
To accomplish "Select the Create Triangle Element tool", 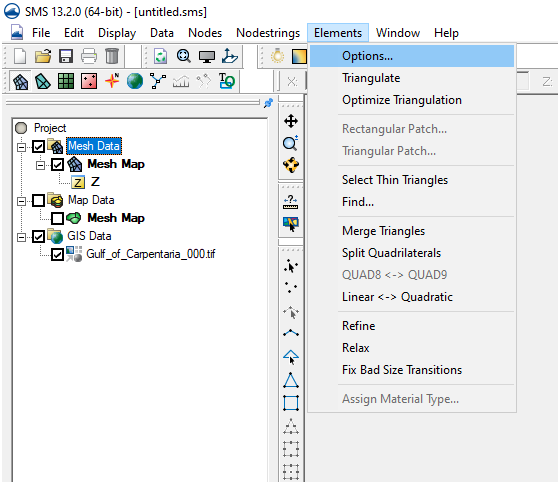I will pos(291,380).
